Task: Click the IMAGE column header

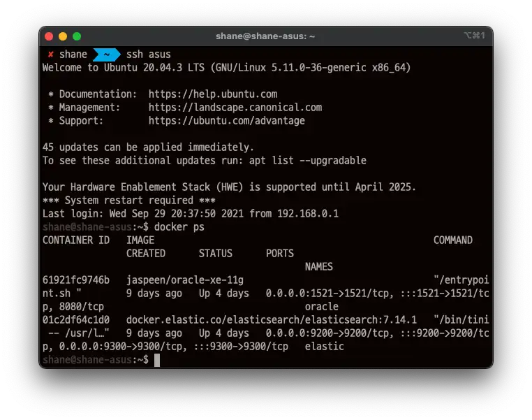Action: point(140,240)
